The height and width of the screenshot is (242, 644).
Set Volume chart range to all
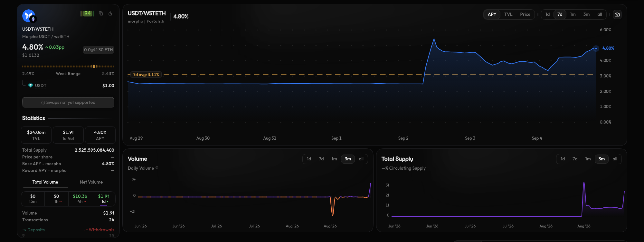[x=361, y=159]
